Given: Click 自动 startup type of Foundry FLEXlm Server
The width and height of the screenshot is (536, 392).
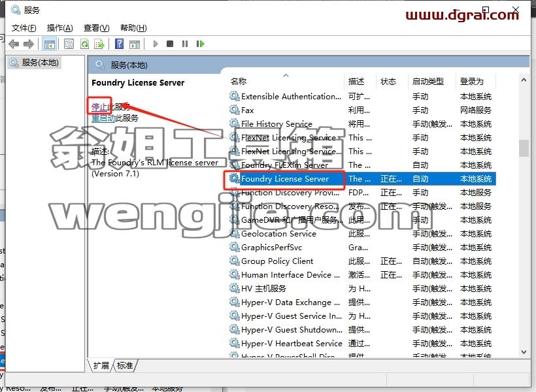Looking at the screenshot, I should click(x=420, y=165).
